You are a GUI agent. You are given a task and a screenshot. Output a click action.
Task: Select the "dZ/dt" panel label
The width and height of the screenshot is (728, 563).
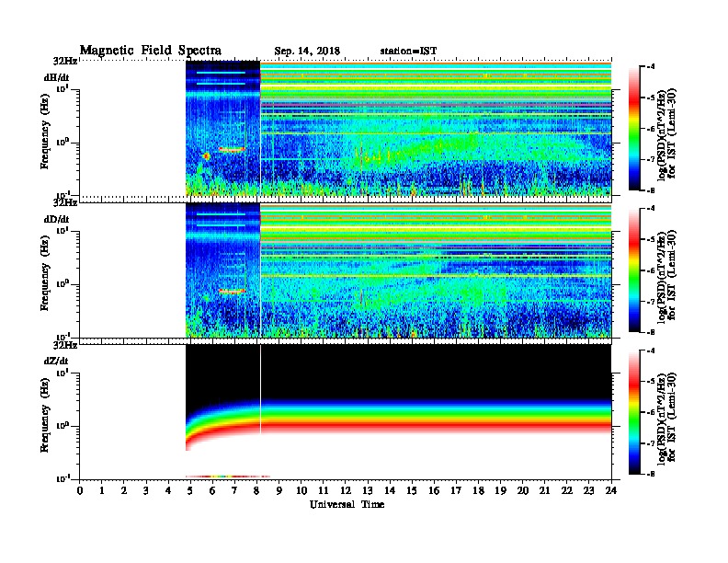(56, 361)
